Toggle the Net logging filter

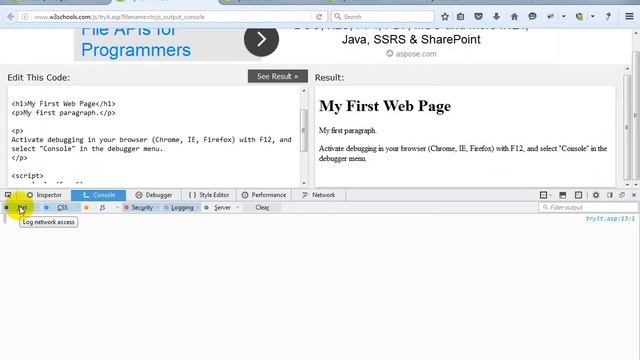point(18,208)
